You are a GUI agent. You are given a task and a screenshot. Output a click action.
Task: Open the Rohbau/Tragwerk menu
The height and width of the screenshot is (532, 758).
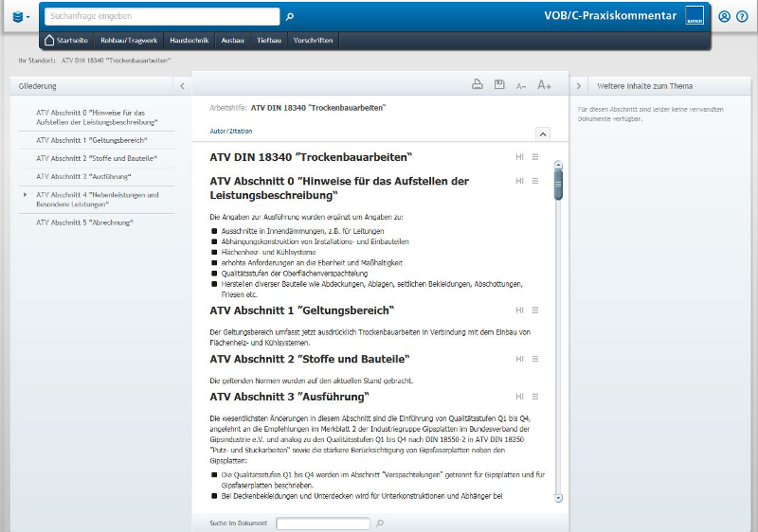(129, 41)
